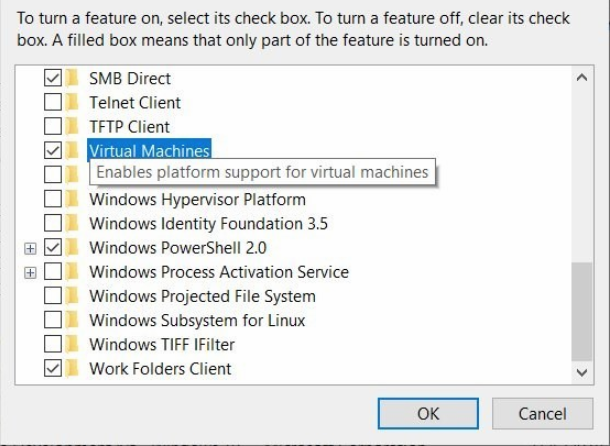Image resolution: width=610 pixels, height=446 pixels.
Task: Enable the Windows Subsystem for Linux checkbox
Action: 53,320
